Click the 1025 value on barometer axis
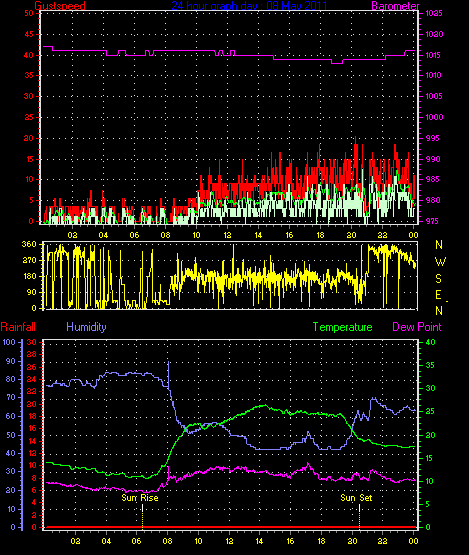 point(434,13)
